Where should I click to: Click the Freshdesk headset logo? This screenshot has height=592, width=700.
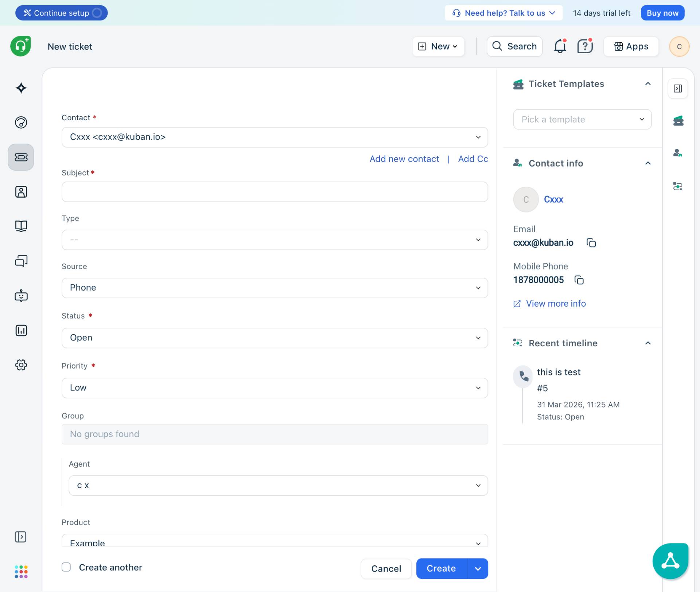[x=20, y=46]
